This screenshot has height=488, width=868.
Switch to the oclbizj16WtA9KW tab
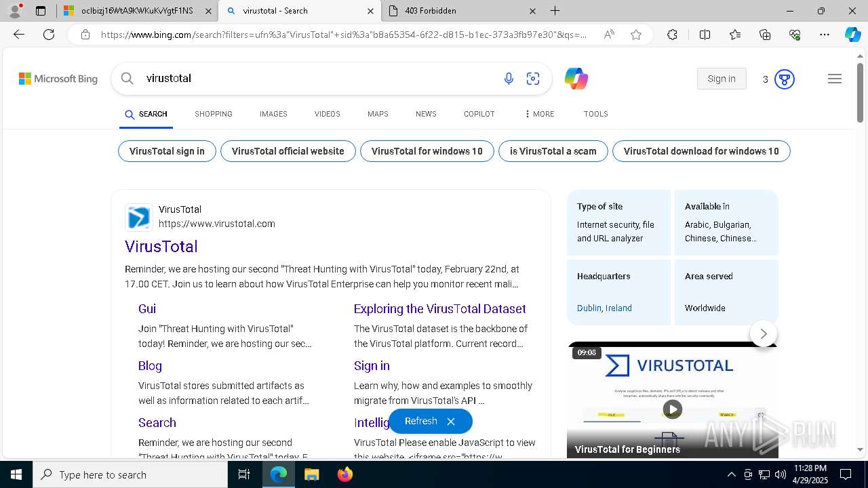pos(137,11)
